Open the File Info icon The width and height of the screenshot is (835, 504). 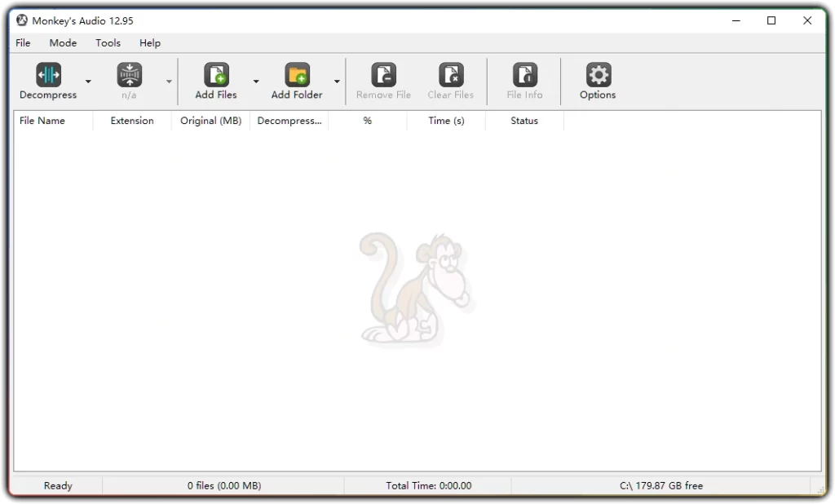[x=525, y=74]
